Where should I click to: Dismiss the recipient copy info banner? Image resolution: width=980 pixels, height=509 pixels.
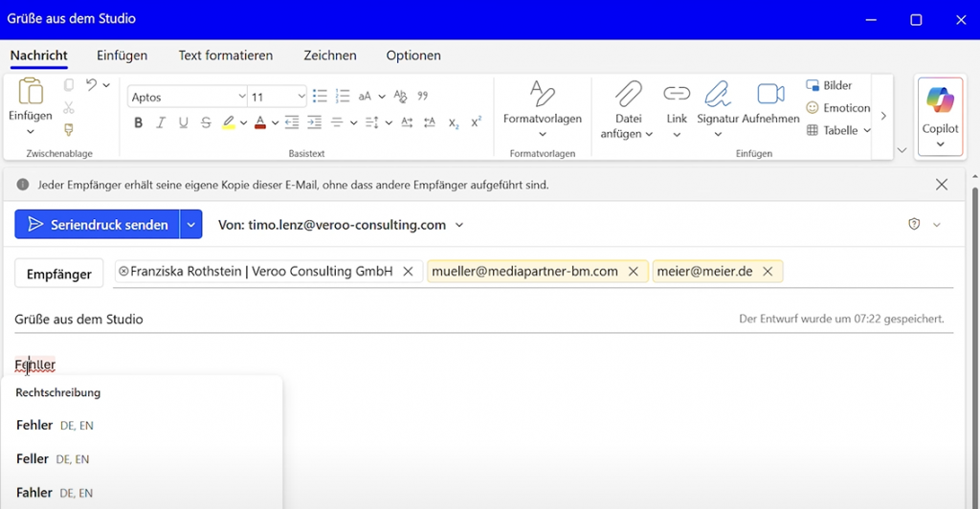[x=942, y=185]
